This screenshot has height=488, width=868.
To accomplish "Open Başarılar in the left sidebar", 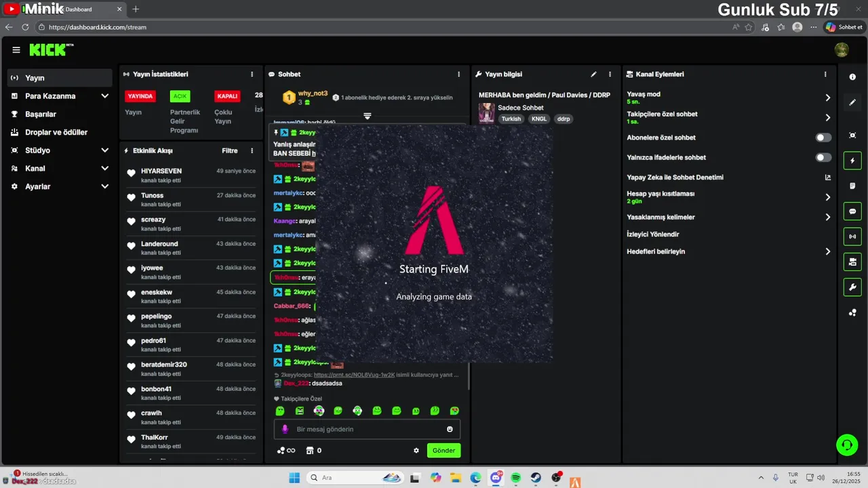I will click(60, 114).
